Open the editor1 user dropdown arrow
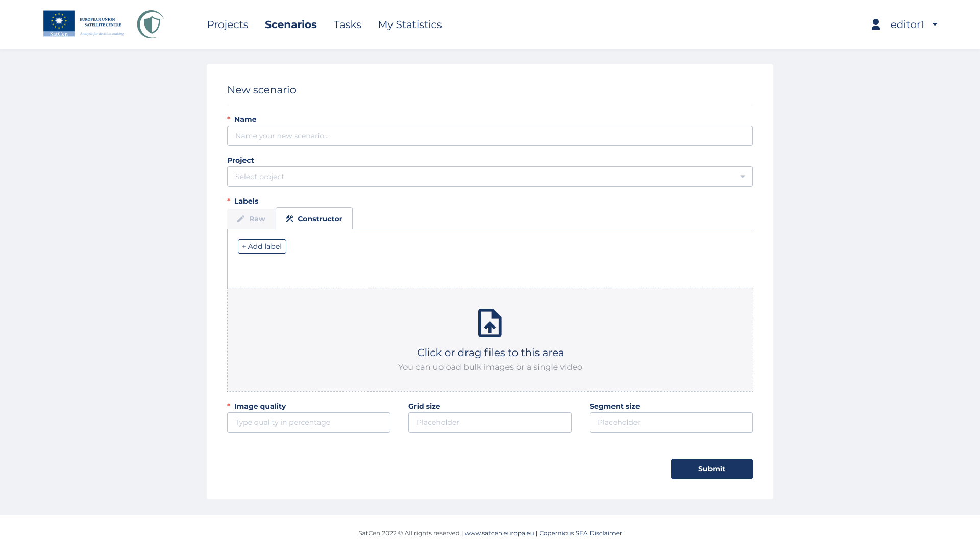 point(935,24)
